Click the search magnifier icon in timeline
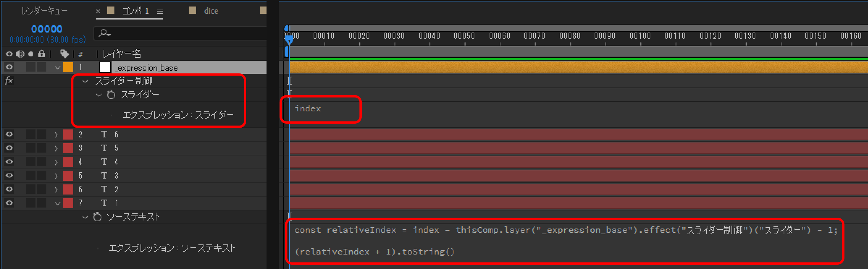This screenshot has width=868, height=269. (104, 33)
